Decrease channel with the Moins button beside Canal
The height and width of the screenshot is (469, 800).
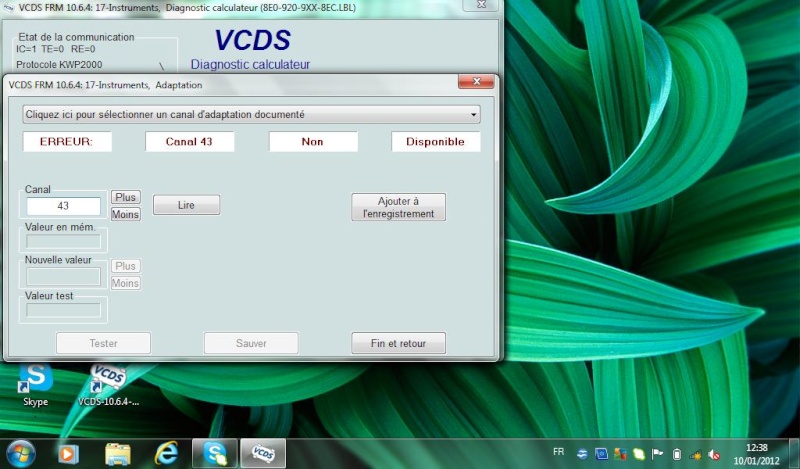point(126,214)
